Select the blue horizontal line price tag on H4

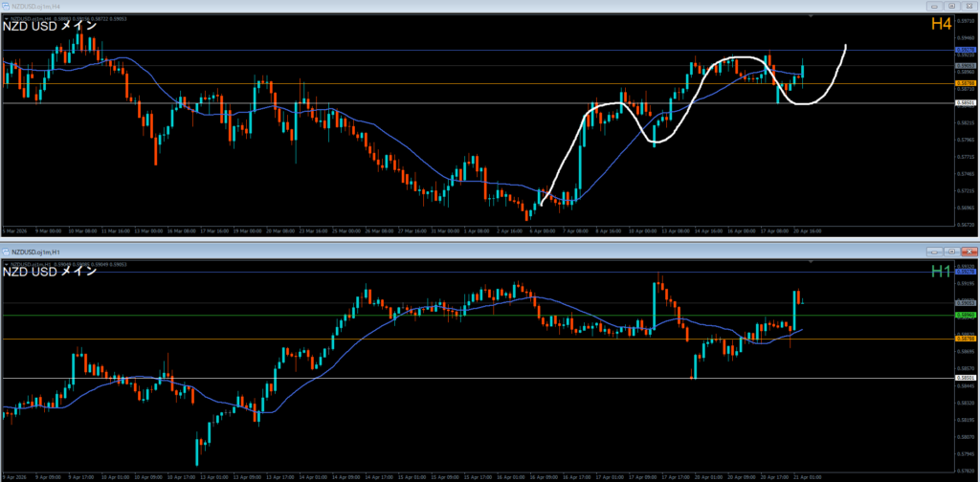coord(967,50)
